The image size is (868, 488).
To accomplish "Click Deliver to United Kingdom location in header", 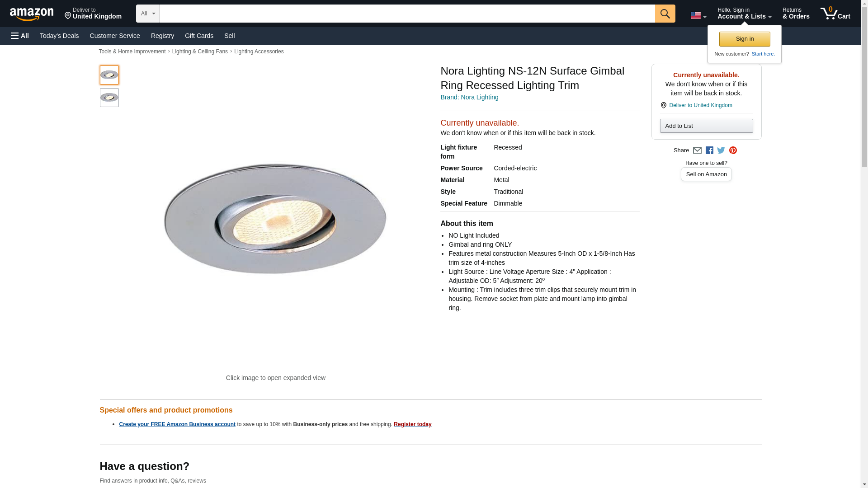I will click(x=93, y=14).
